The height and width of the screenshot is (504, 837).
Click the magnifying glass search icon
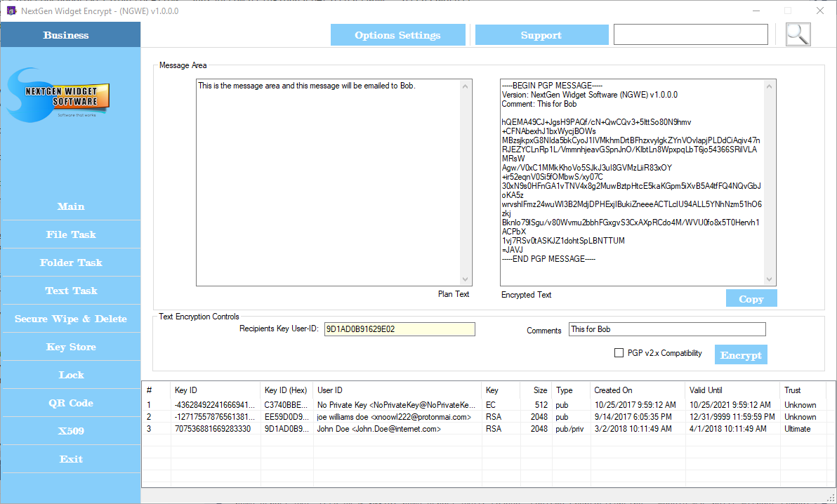coord(798,34)
